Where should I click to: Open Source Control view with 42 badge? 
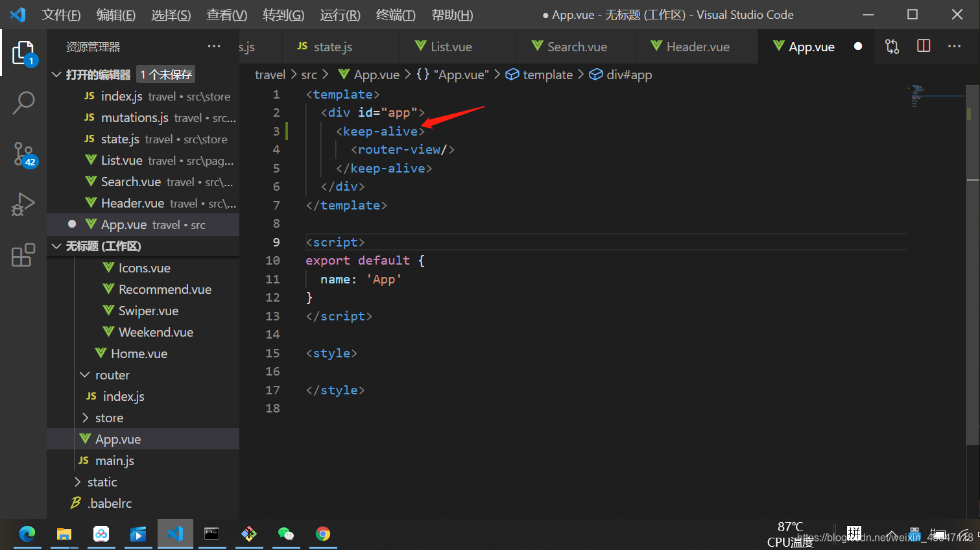point(23,154)
